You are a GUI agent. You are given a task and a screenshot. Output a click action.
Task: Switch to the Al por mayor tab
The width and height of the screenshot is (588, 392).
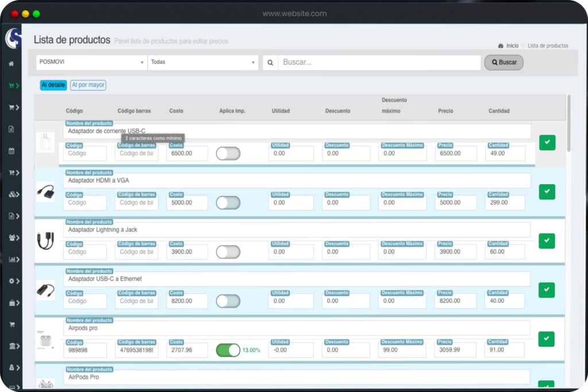88,85
